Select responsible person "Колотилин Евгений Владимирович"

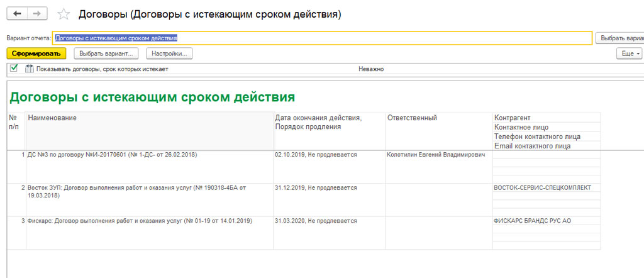pos(436,155)
